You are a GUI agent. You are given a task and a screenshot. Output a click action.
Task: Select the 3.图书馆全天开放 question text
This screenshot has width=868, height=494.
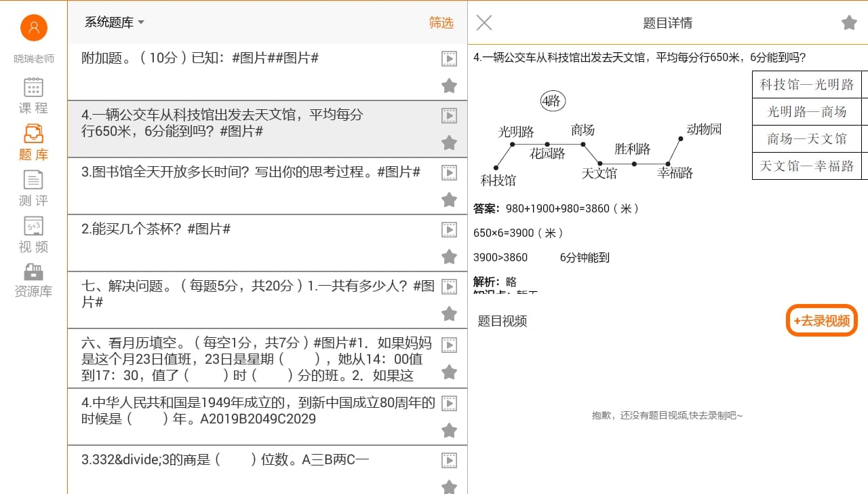251,172
